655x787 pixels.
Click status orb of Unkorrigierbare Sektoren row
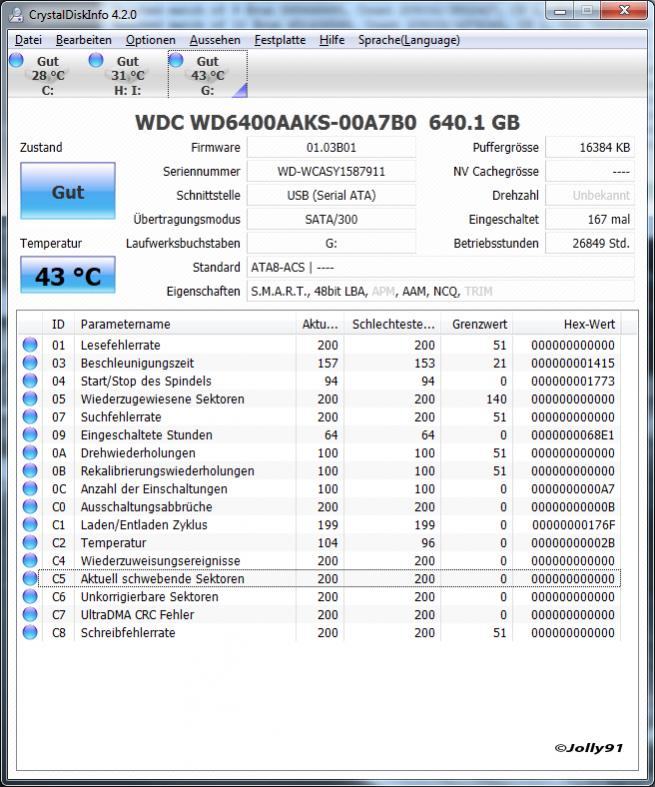click(x=30, y=596)
